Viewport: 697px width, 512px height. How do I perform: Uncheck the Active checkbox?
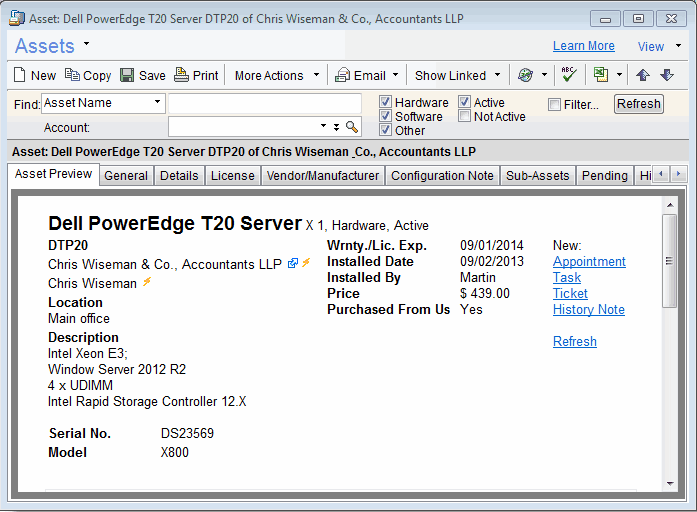464,102
